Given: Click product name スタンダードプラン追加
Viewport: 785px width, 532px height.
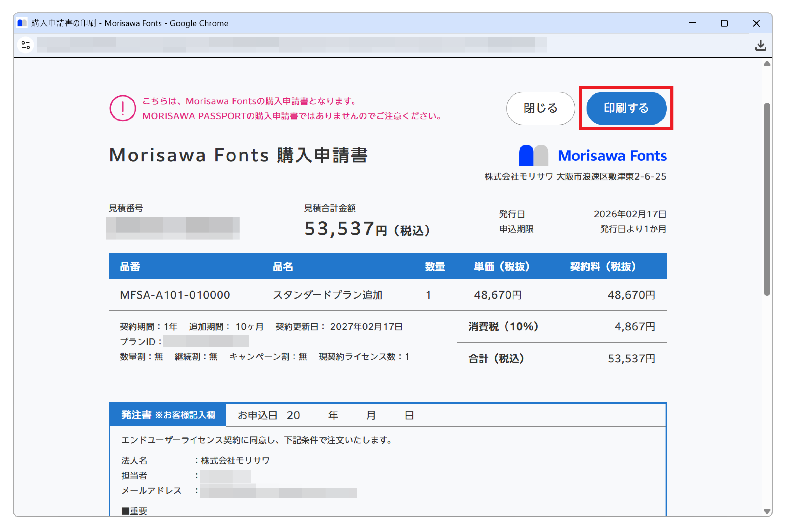Looking at the screenshot, I should [327, 295].
